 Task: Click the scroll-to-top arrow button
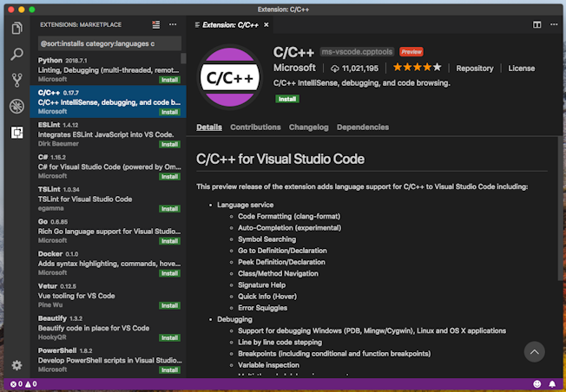point(534,352)
